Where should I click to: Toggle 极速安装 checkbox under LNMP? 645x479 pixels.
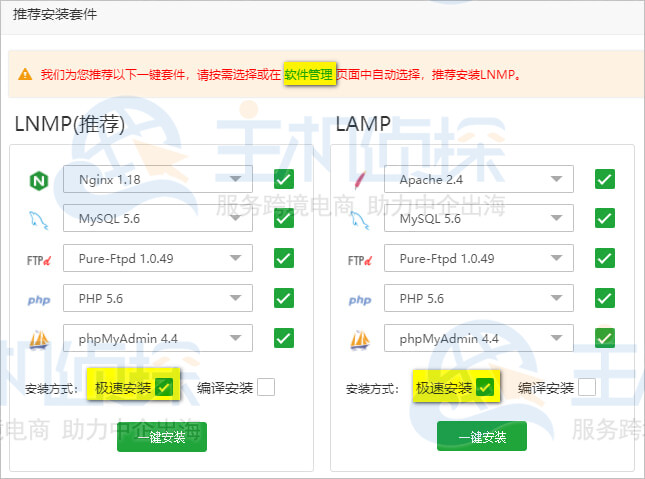coord(164,387)
